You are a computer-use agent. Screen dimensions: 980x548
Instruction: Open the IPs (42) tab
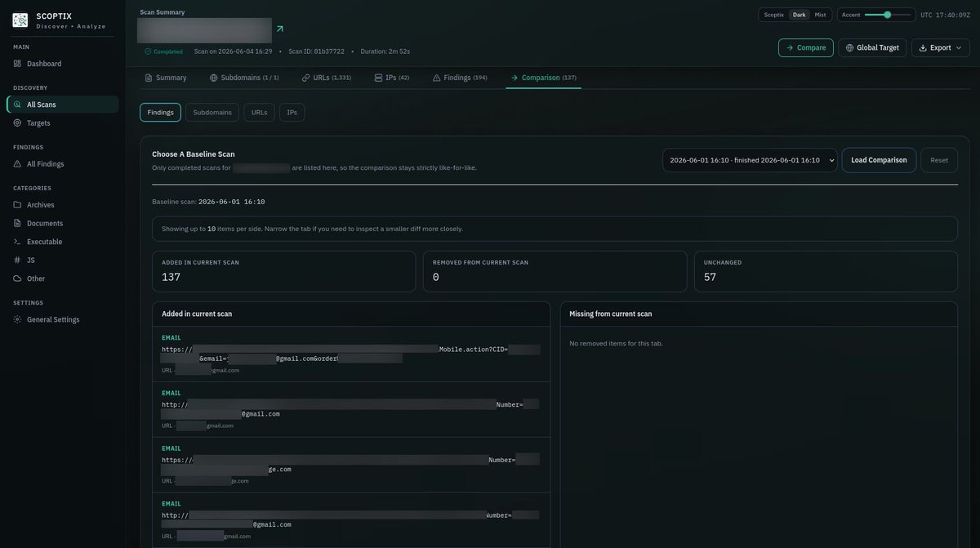[x=392, y=78]
